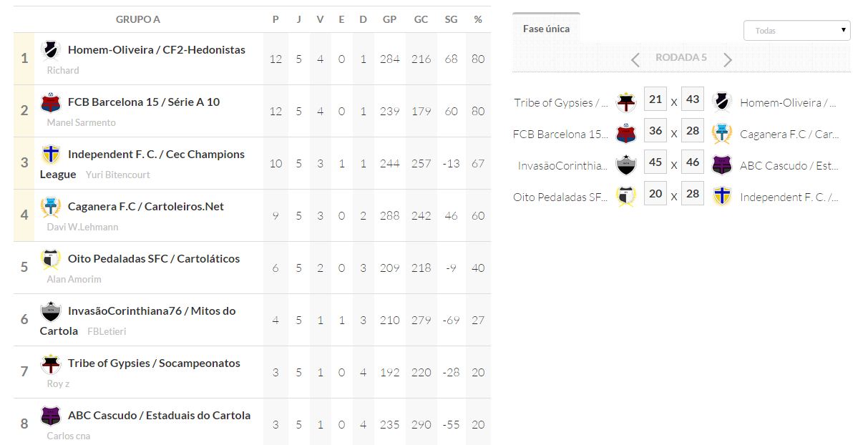
Task: Click the Homem-Oliveira crest in the standings table
Action: (x=50, y=50)
